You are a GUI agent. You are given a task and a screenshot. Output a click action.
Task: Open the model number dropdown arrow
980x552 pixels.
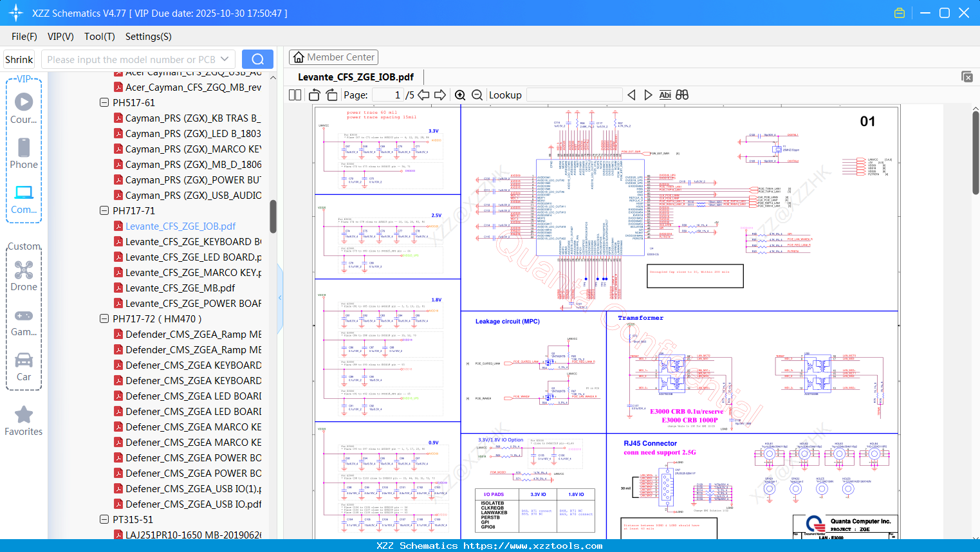pyautogui.click(x=225, y=59)
